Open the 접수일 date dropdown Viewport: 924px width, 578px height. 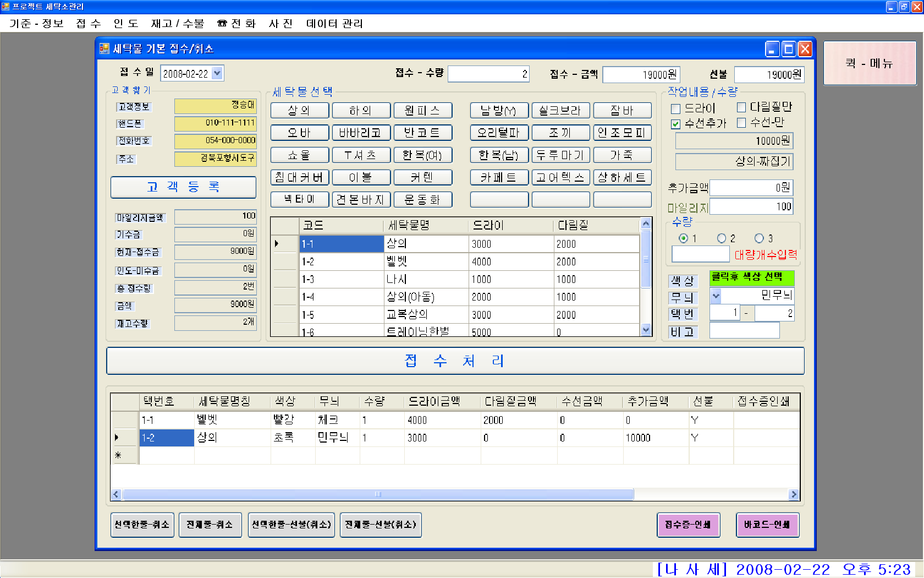click(x=217, y=73)
